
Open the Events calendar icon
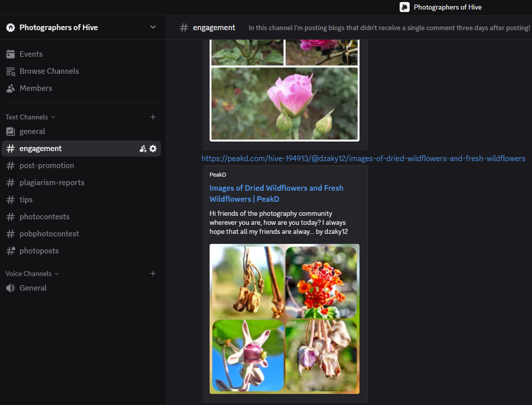click(11, 54)
